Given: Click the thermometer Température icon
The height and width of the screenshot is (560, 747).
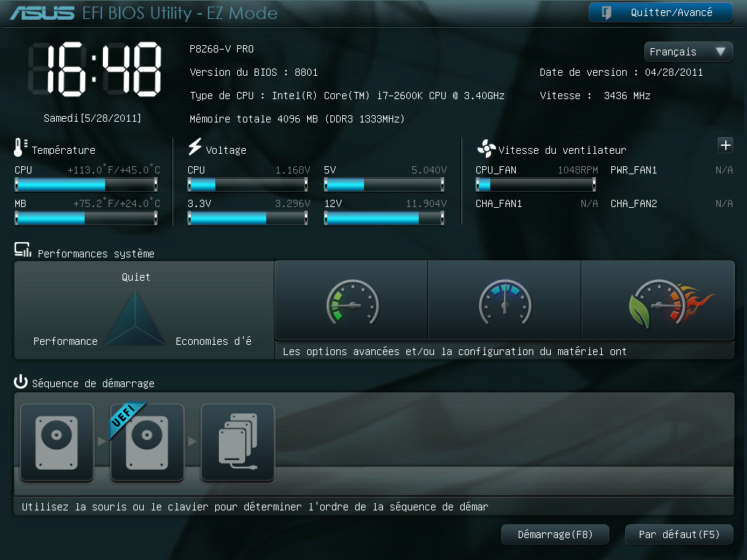Looking at the screenshot, I should (19, 149).
